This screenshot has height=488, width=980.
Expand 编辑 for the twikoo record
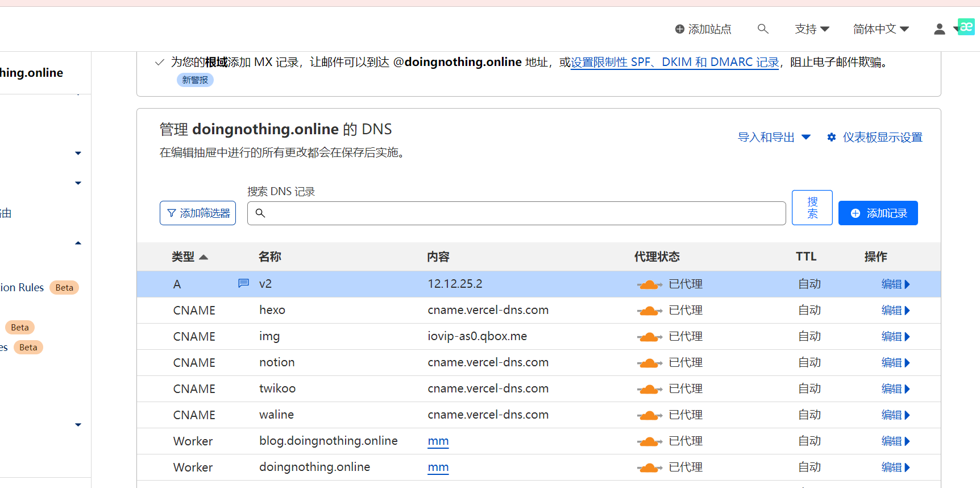(x=895, y=389)
